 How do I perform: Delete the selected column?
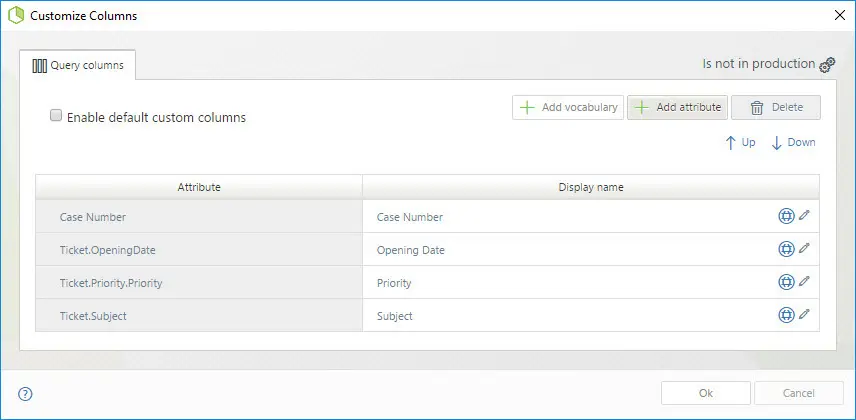point(776,108)
